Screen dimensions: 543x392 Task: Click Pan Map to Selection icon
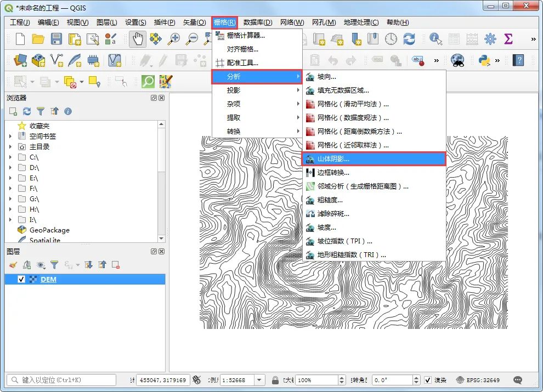point(155,39)
